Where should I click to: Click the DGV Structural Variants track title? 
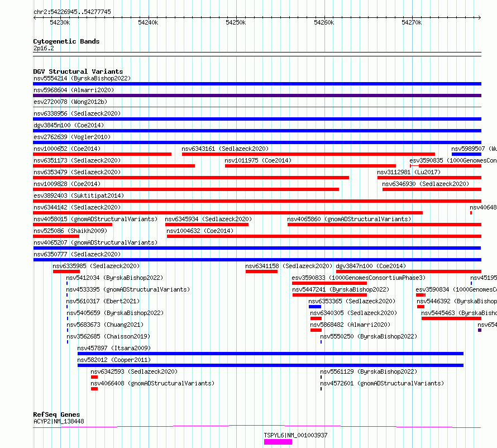(78, 72)
